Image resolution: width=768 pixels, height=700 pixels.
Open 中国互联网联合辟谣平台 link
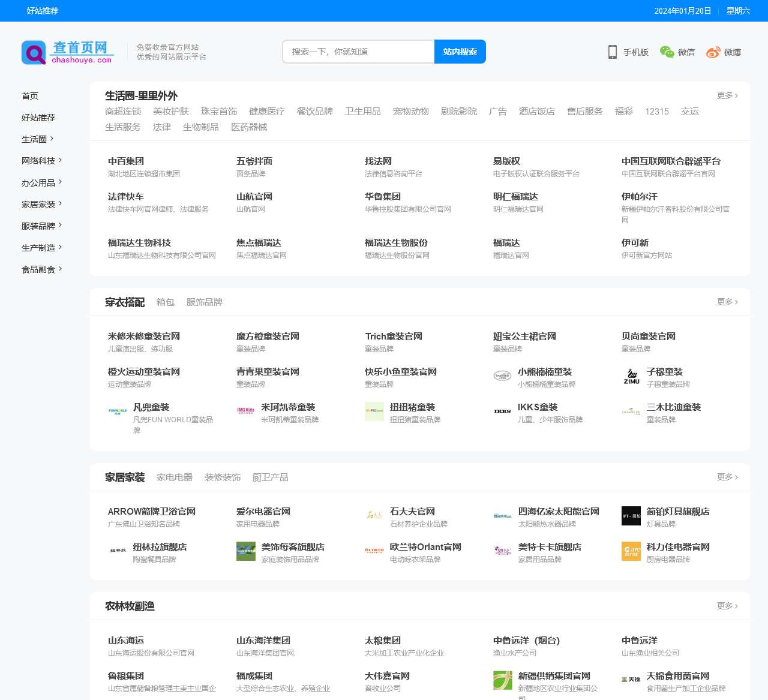[x=671, y=161]
